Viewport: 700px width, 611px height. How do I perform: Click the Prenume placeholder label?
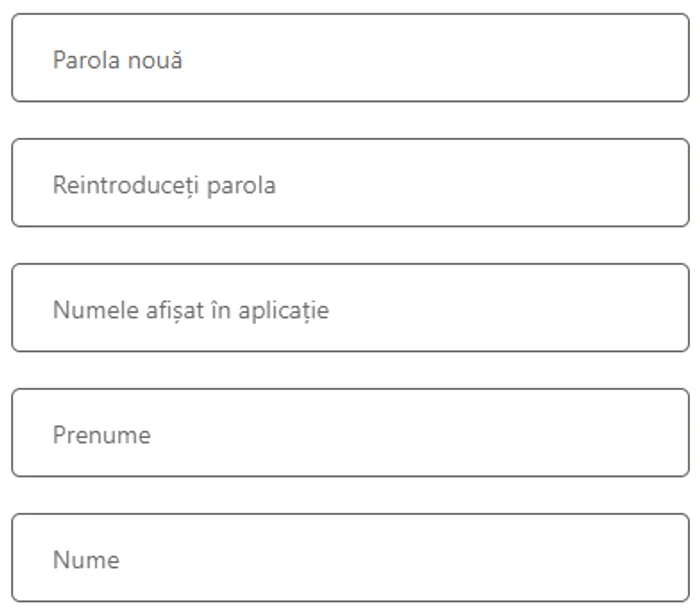102,435
